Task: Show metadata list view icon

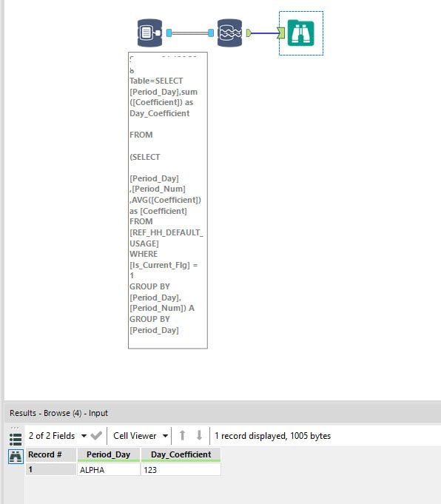Action: click(16, 439)
